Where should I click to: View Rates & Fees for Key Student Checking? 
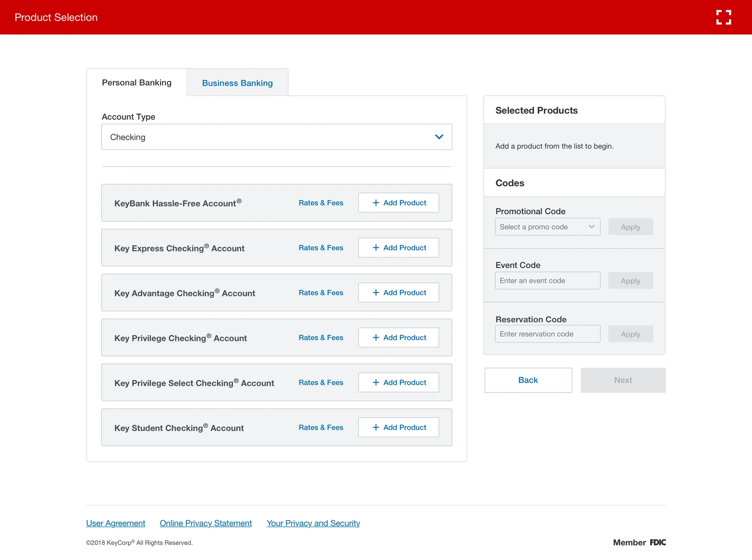[x=321, y=427]
